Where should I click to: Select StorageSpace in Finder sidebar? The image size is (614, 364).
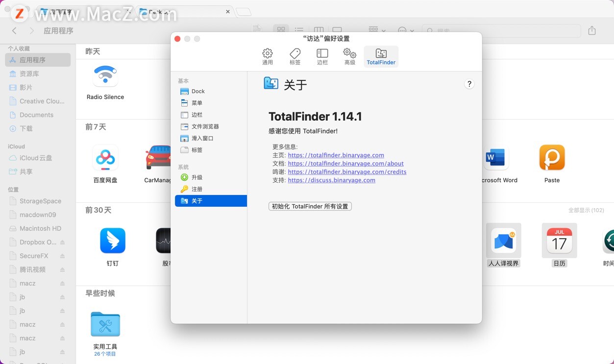pos(38,201)
